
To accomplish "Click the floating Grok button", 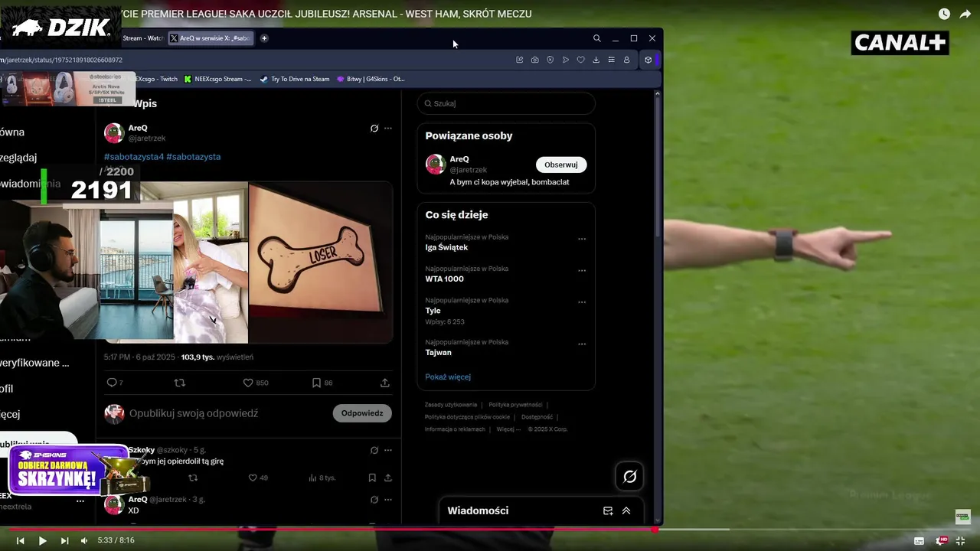I will (x=629, y=477).
